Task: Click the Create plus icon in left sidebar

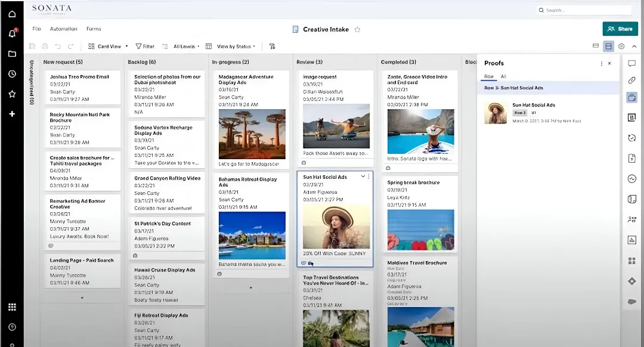Action: 12,113
